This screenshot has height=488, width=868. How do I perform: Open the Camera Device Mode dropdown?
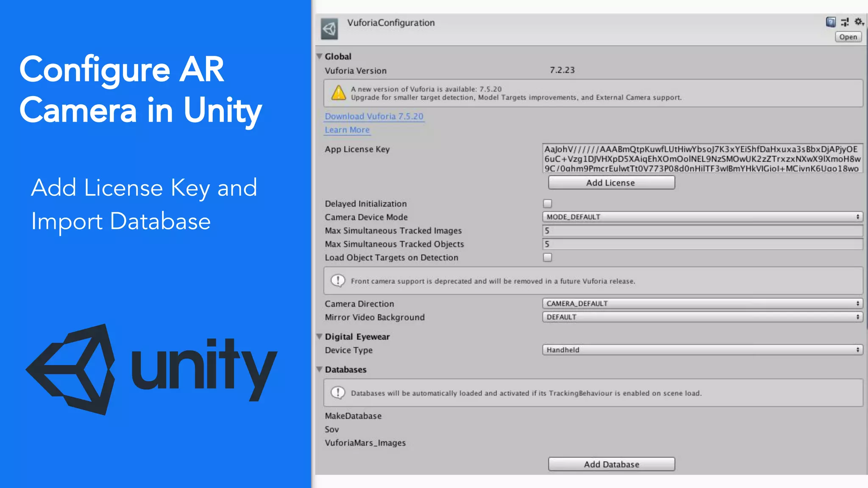click(702, 217)
